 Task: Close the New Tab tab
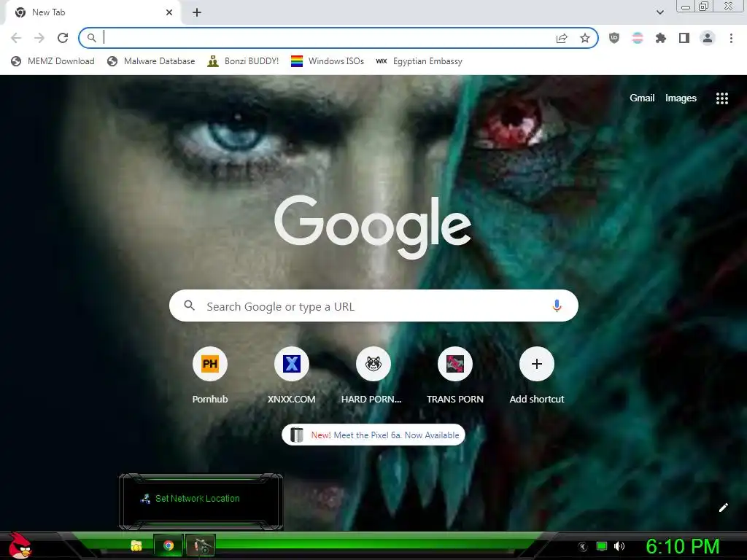click(x=169, y=12)
